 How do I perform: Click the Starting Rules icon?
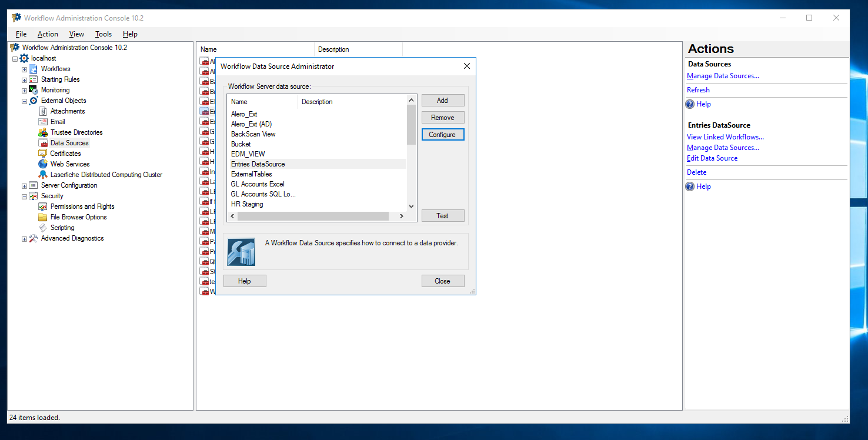[x=34, y=79]
